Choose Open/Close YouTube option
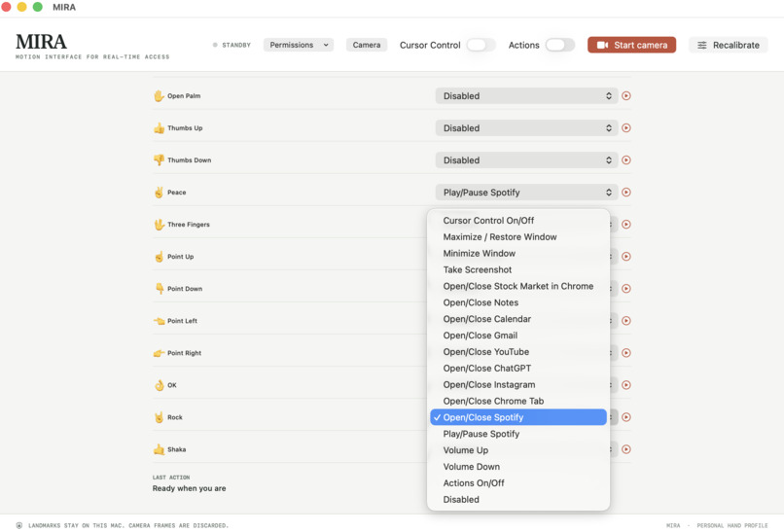Viewport: 784px width, 532px height. pyautogui.click(x=518, y=352)
